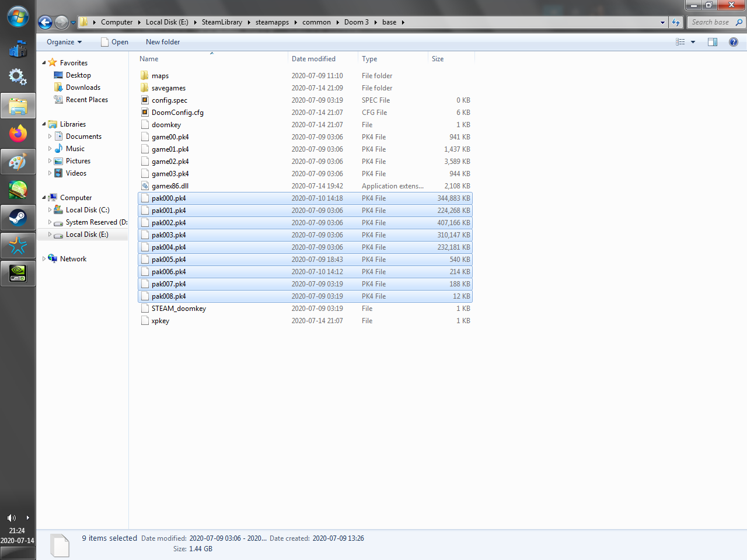This screenshot has height=560, width=747.
Task: Select the savegames folder icon
Action: [x=145, y=88]
